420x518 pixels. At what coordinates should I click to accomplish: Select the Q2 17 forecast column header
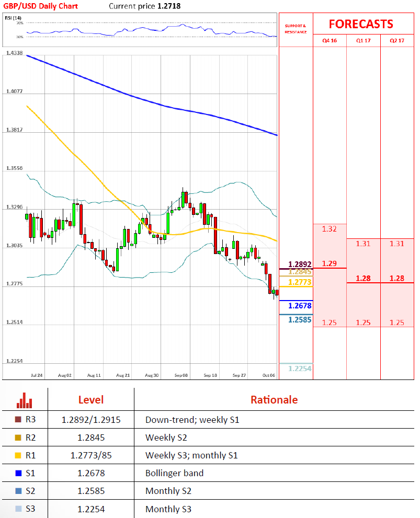(x=397, y=41)
